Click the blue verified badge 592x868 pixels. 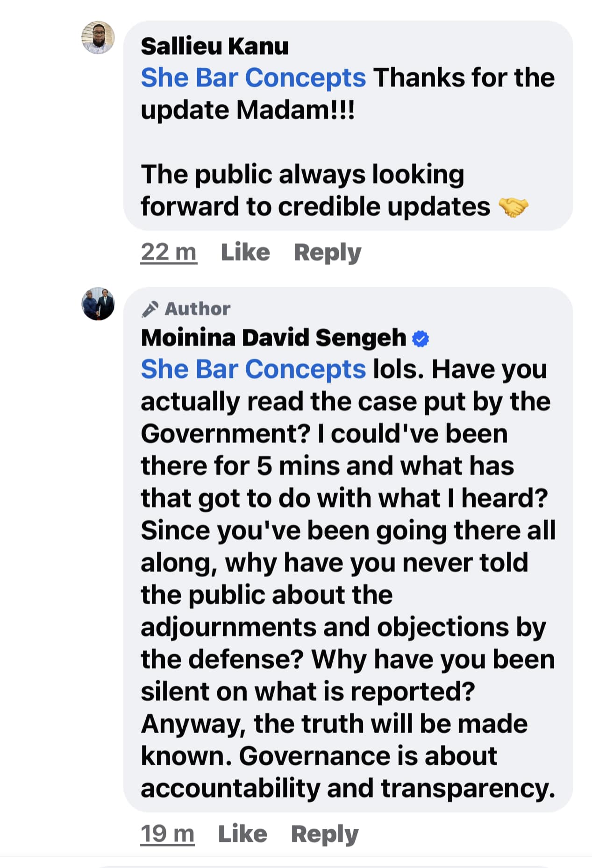tap(421, 339)
